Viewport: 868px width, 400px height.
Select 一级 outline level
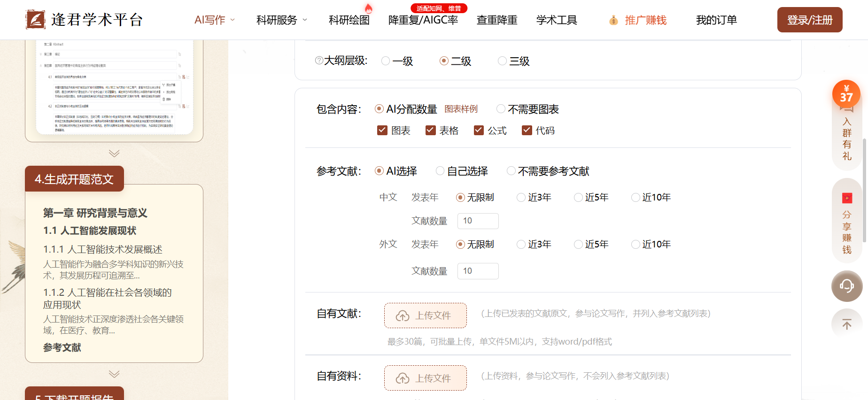tap(386, 61)
